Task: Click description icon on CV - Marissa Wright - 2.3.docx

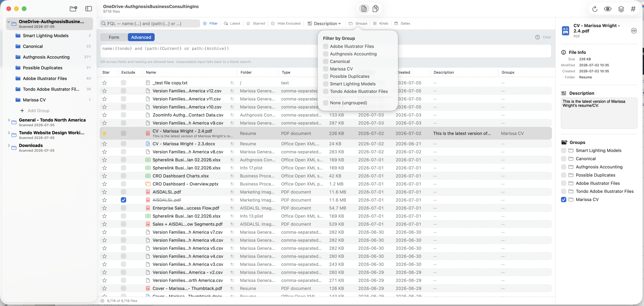Action: [232, 144]
